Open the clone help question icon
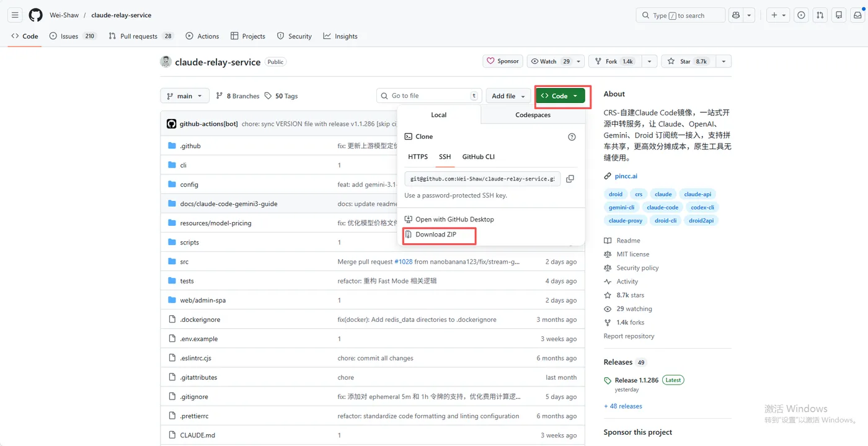 [572, 136]
